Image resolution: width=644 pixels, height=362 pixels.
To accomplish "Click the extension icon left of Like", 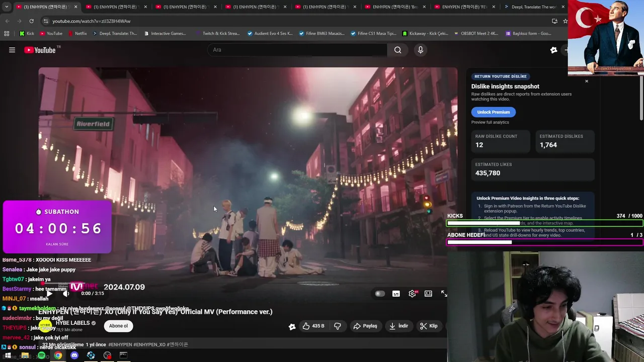I will tap(292, 326).
